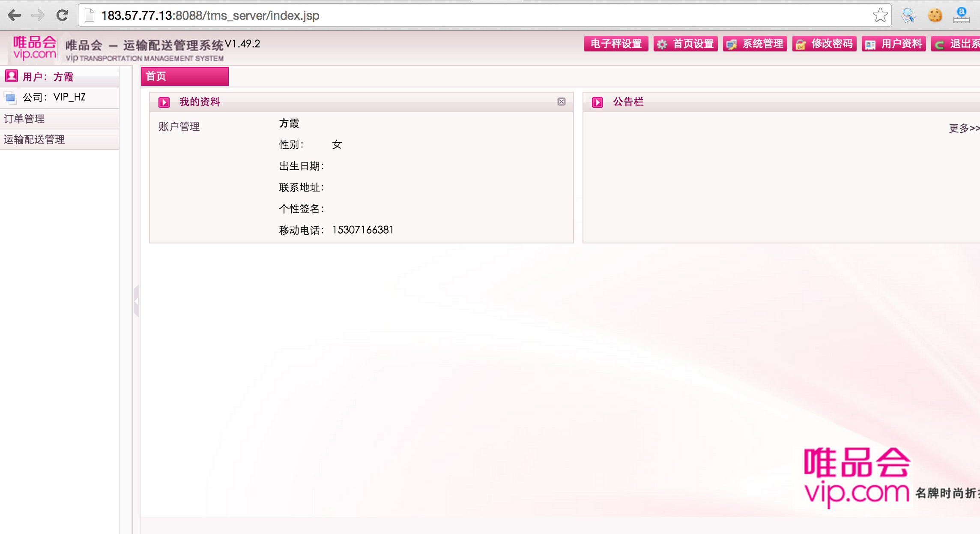Click the 公告栏 panel title
Viewport: 980px width, 534px height.
pyautogui.click(x=628, y=102)
